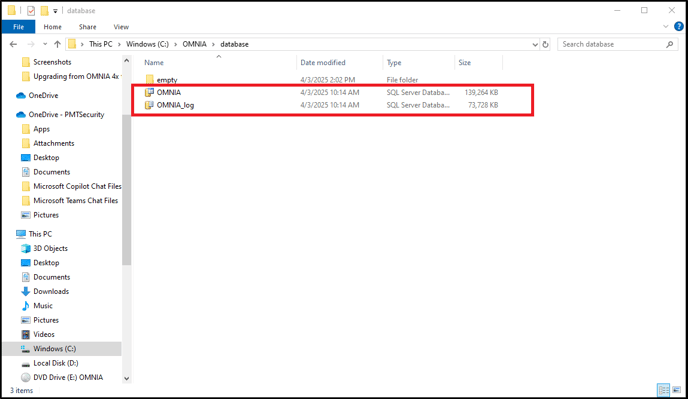This screenshot has width=688, height=399.
Task: Open 3D Objects in sidebar
Action: 50,248
